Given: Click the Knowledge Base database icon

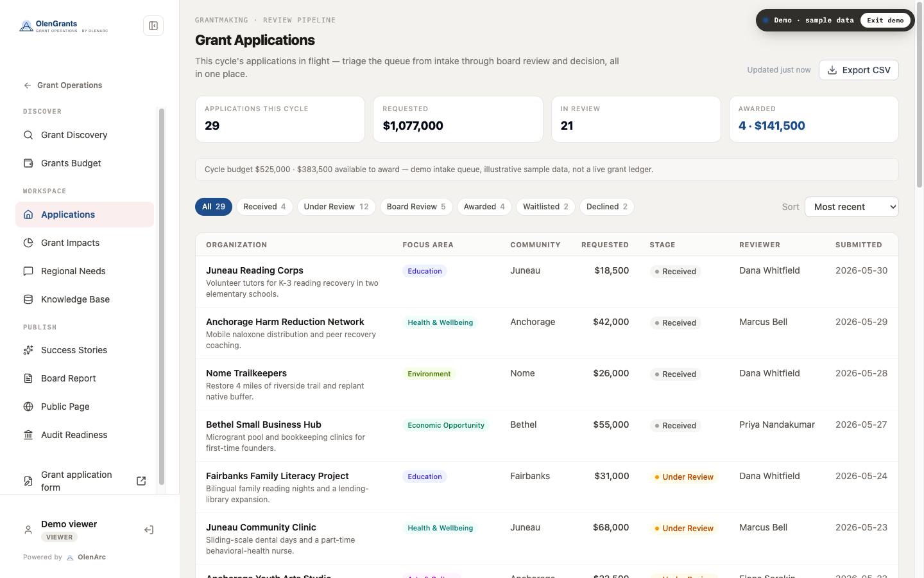Looking at the screenshot, I should click(x=28, y=299).
